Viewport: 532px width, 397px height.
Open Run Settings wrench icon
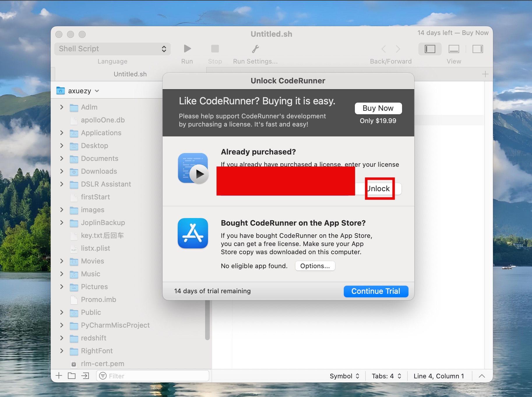[x=255, y=49]
